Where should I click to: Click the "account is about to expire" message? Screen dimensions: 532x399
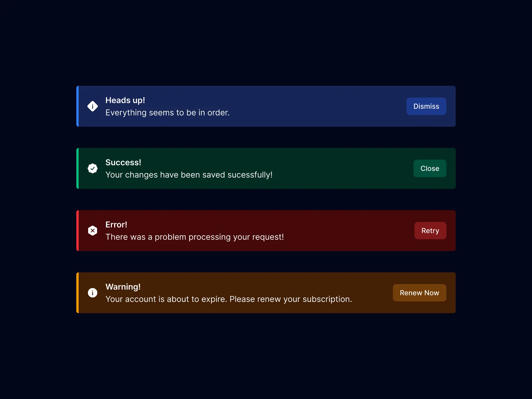(x=228, y=299)
